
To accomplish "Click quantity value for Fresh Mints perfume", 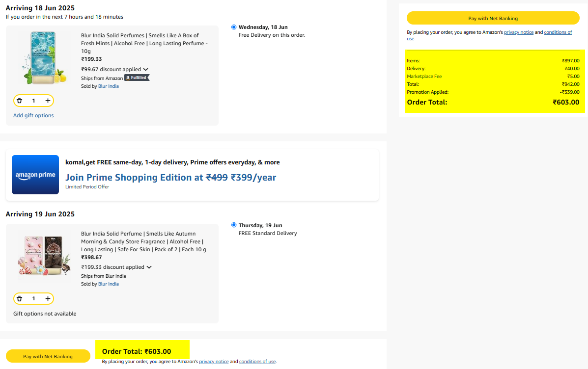I will pyautogui.click(x=33, y=101).
